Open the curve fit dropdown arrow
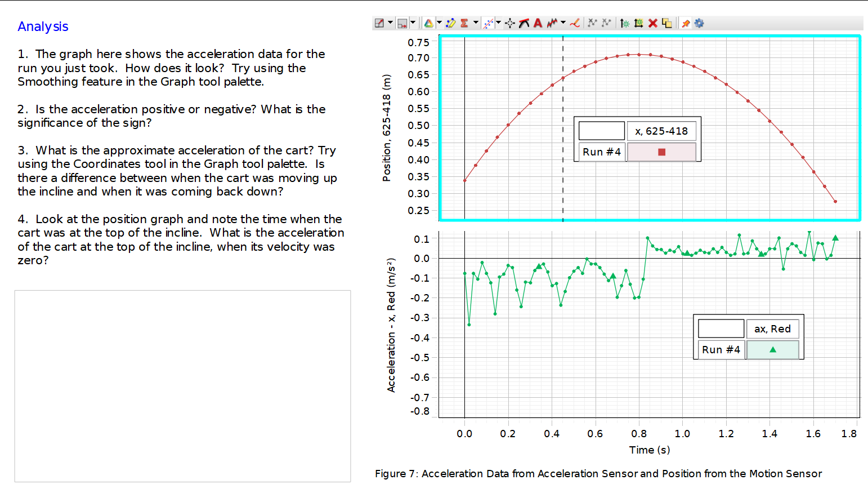Image resolution: width=868 pixels, height=493 pixels. [498, 23]
